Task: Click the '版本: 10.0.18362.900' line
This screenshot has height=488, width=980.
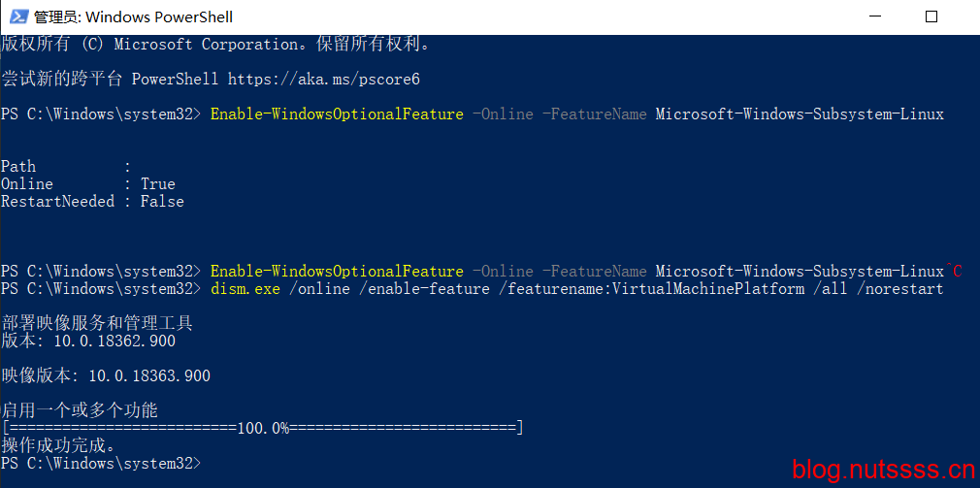Action: pos(88,342)
